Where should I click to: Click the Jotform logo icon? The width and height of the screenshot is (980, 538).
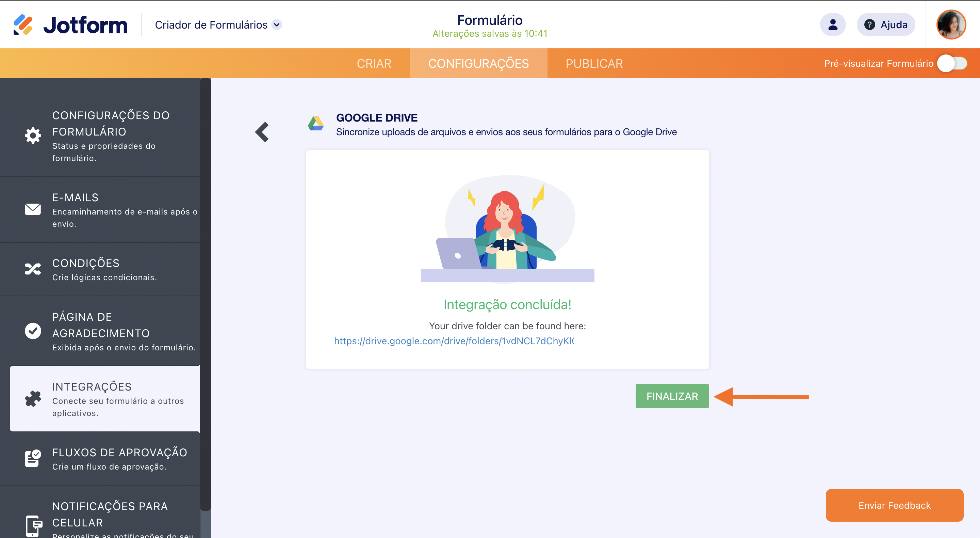point(23,25)
